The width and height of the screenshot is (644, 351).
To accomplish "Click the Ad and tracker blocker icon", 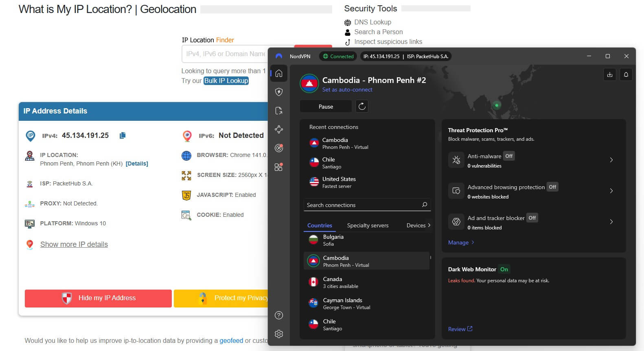I will click(x=456, y=222).
